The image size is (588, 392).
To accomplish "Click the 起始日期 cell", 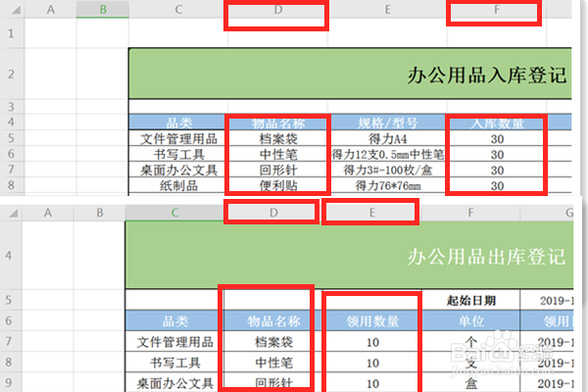I will (470, 300).
